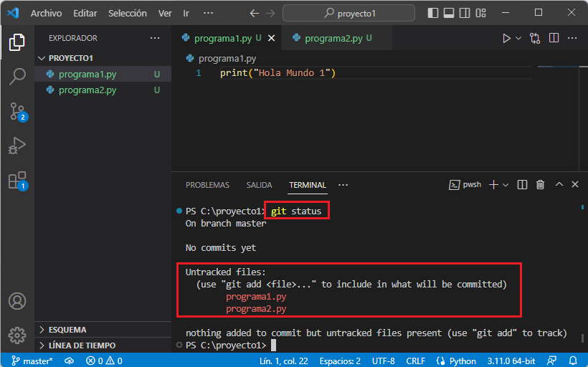The image size is (588, 367).
Task: Open Customize Layout icon
Action: pyautogui.click(x=480, y=13)
